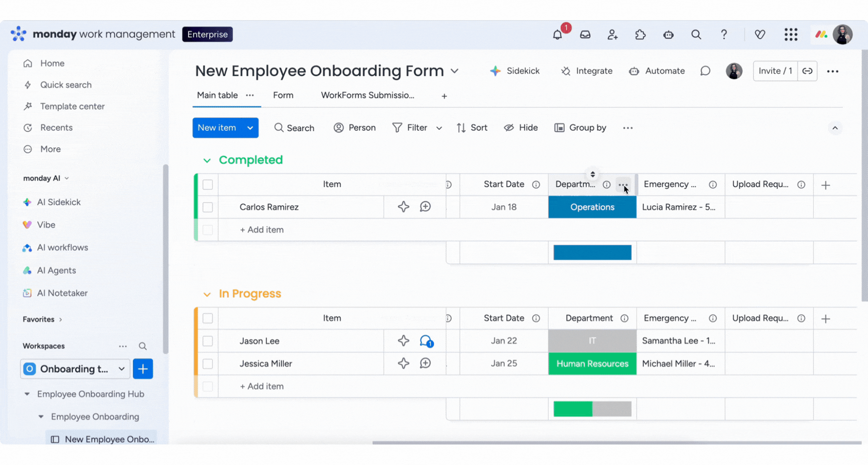
Task: Open the board discussion speech bubble
Action: click(705, 71)
